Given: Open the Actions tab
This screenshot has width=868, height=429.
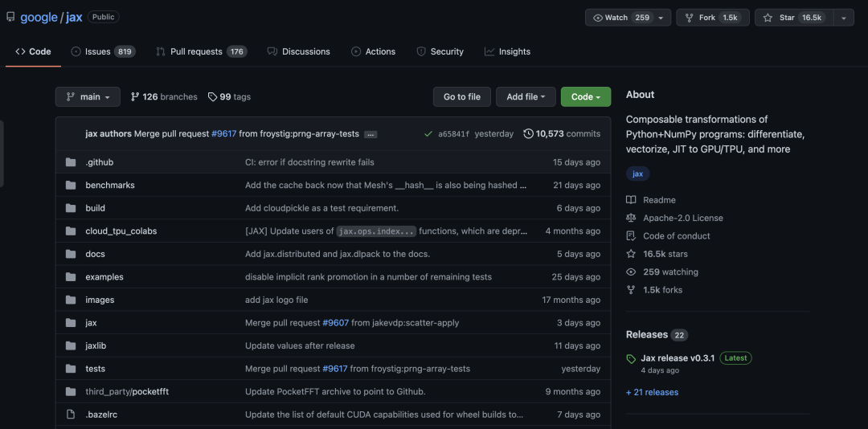Looking at the screenshot, I should point(373,51).
